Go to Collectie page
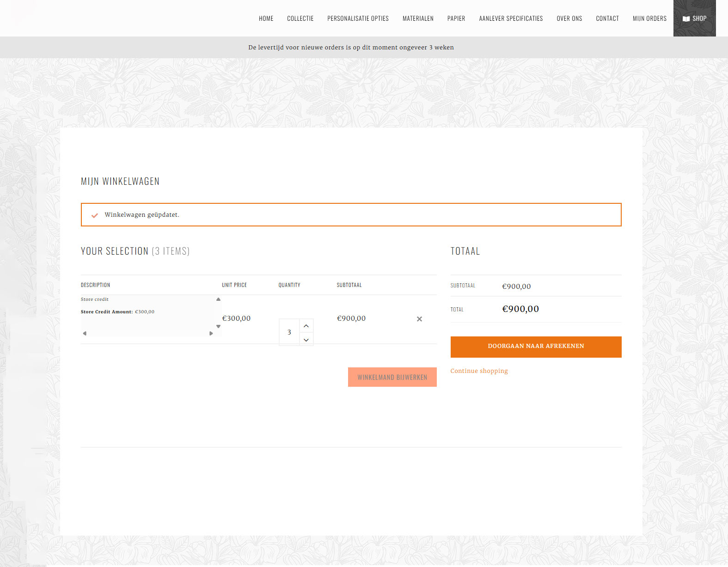The height and width of the screenshot is (567, 728). coord(300,18)
